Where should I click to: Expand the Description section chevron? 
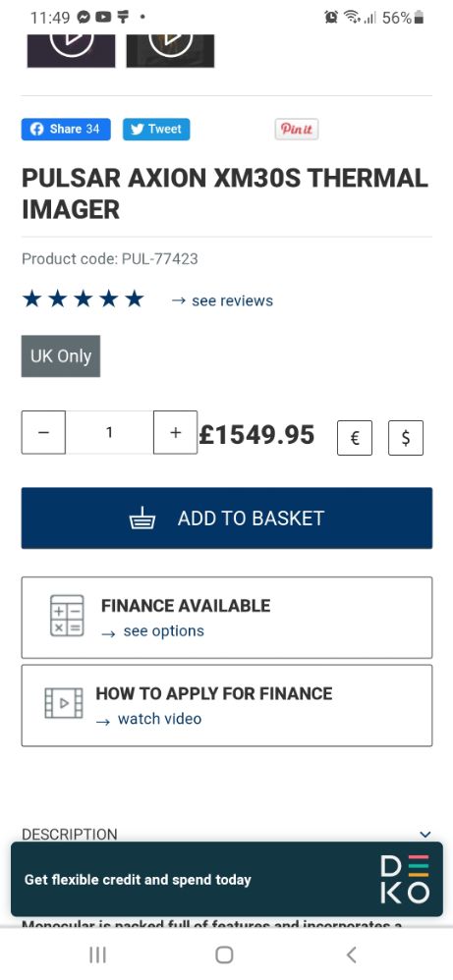pyautogui.click(x=425, y=834)
